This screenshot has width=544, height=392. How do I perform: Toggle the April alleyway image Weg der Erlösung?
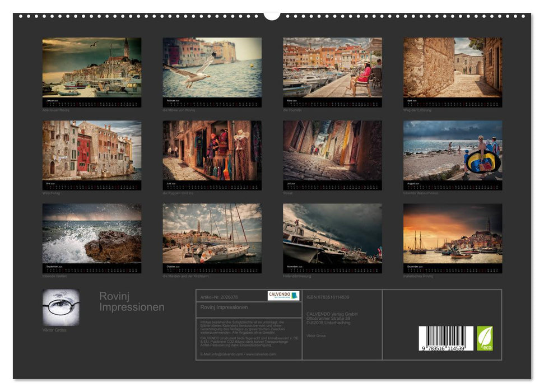(x=452, y=67)
